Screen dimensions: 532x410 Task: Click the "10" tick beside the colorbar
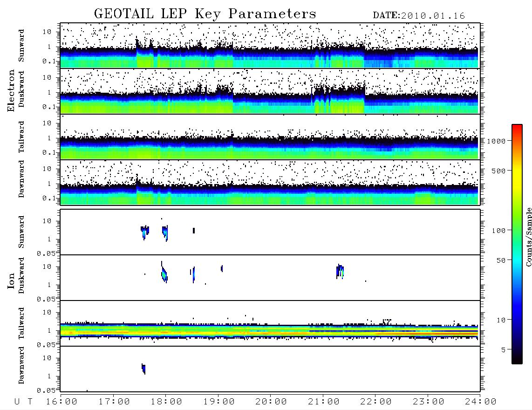[501, 320]
